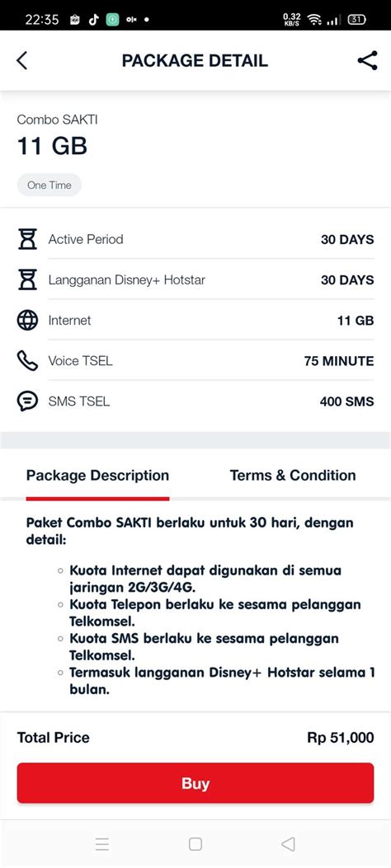The image size is (391, 868).
Task: Tap the Rp 51,000 total price
Action: (341, 738)
